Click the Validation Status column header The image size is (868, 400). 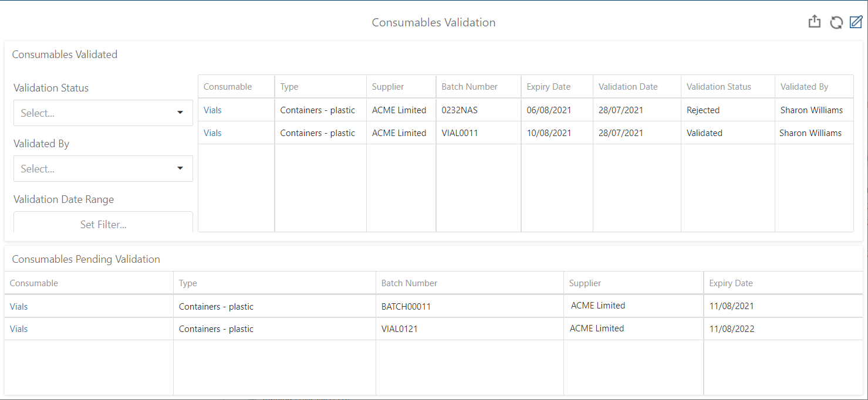(x=718, y=87)
